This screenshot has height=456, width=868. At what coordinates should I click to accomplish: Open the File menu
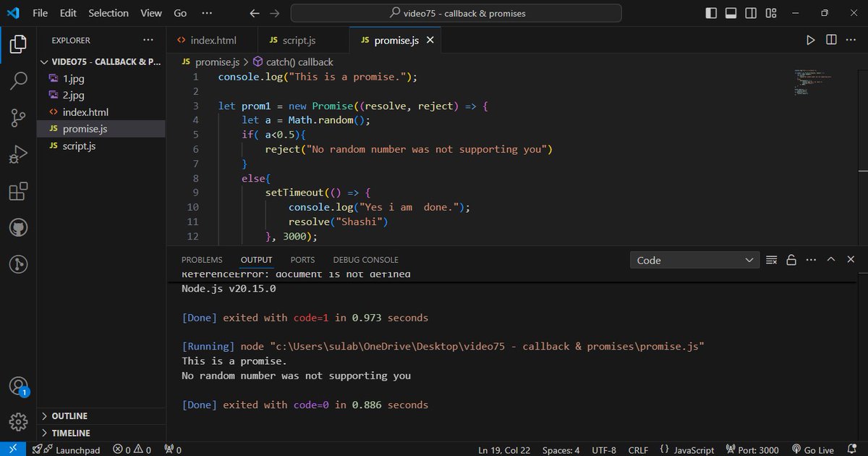tap(41, 13)
